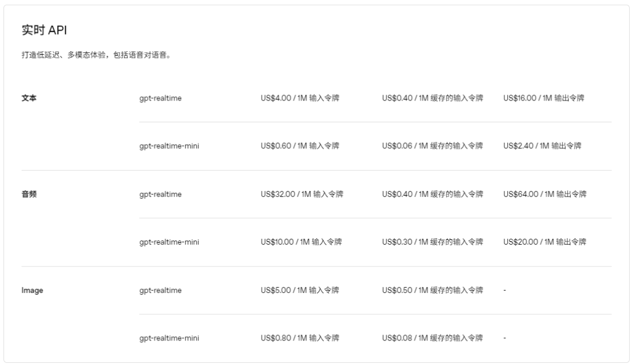Click the US$5.00 / 1M image input price
This screenshot has width=635, height=364.
[x=300, y=290]
